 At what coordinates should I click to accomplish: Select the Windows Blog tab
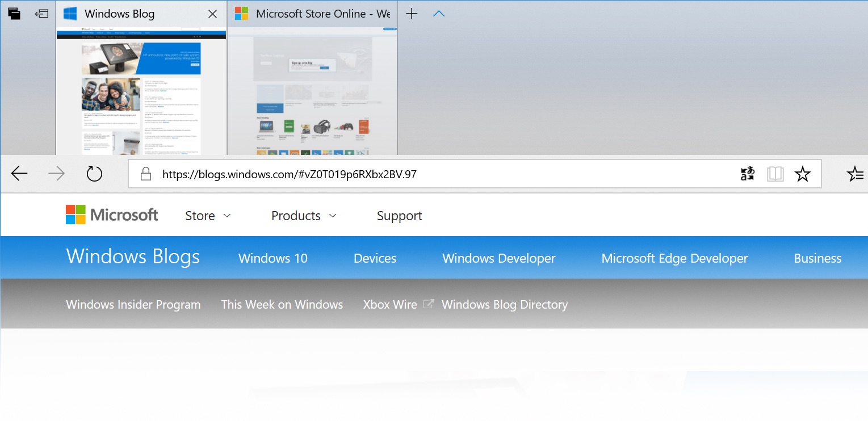coord(141,14)
